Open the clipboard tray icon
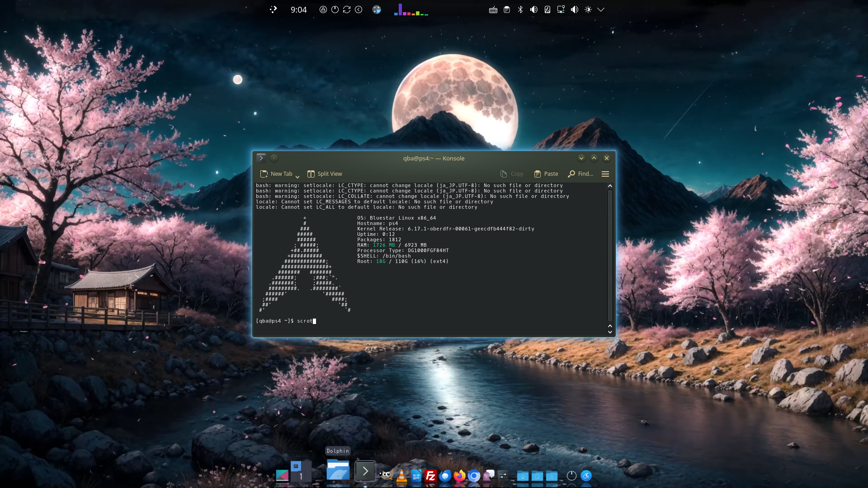Viewport: 868px width, 488px height. coord(507,9)
